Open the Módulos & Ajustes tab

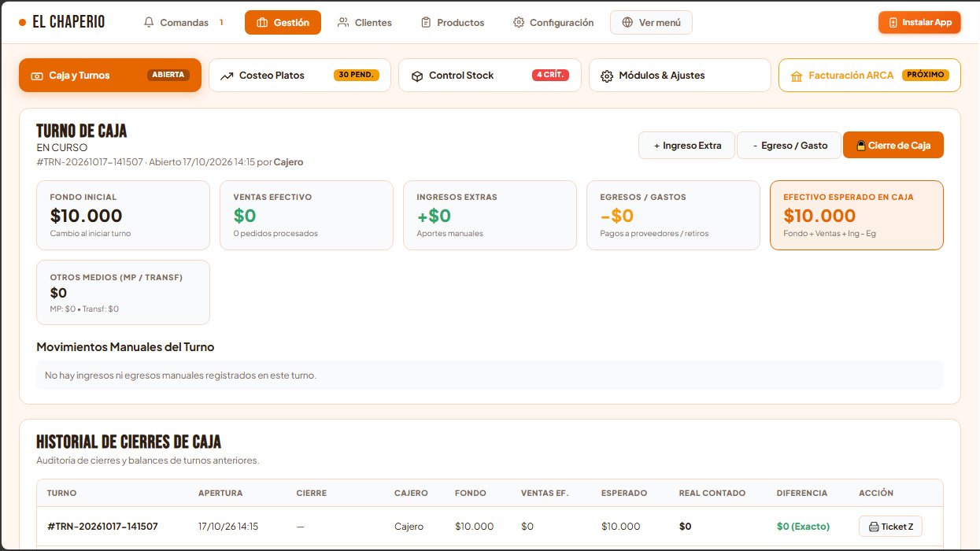click(x=680, y=76)
